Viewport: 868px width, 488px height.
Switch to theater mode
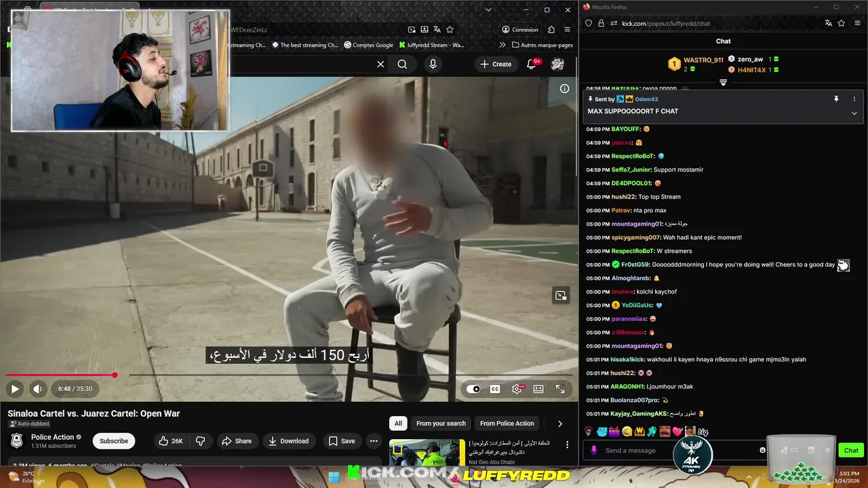coord(538,389)
